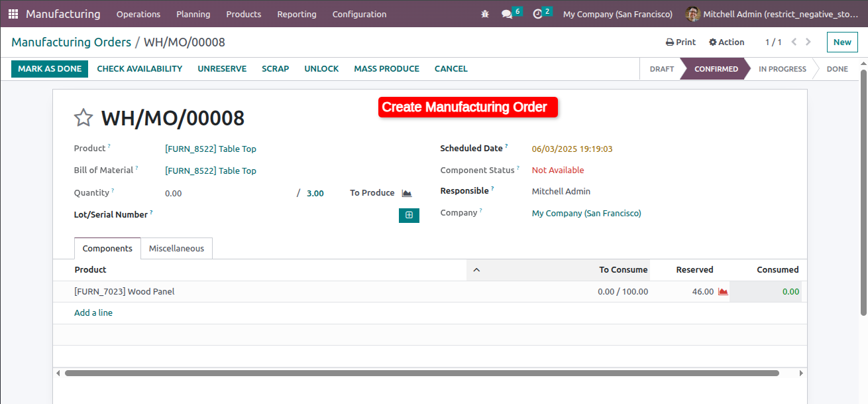Open the Reporting menu

[297, 14]
